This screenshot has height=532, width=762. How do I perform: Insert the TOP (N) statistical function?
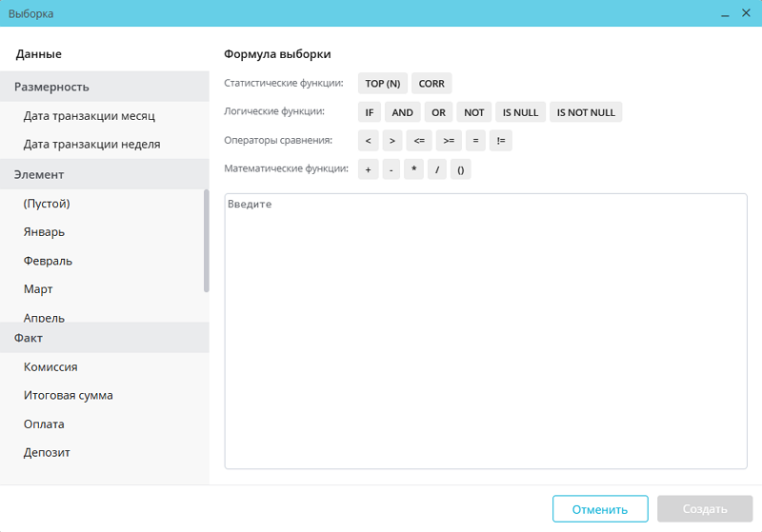click(x=382, y=84)
